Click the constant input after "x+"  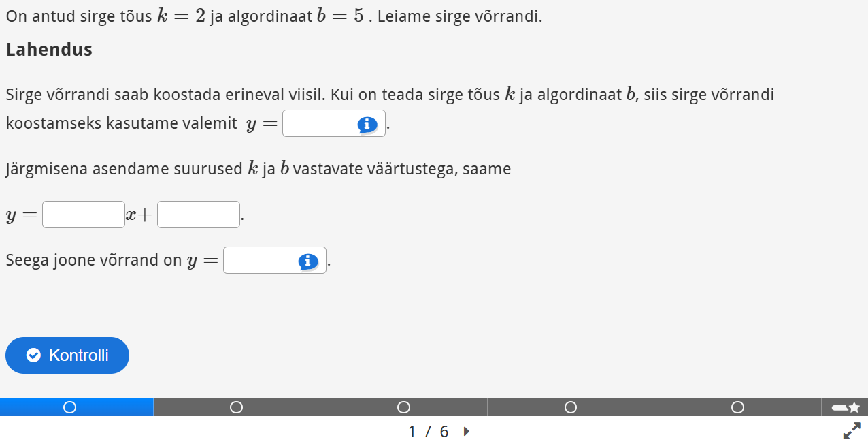(x=199, y=215)
